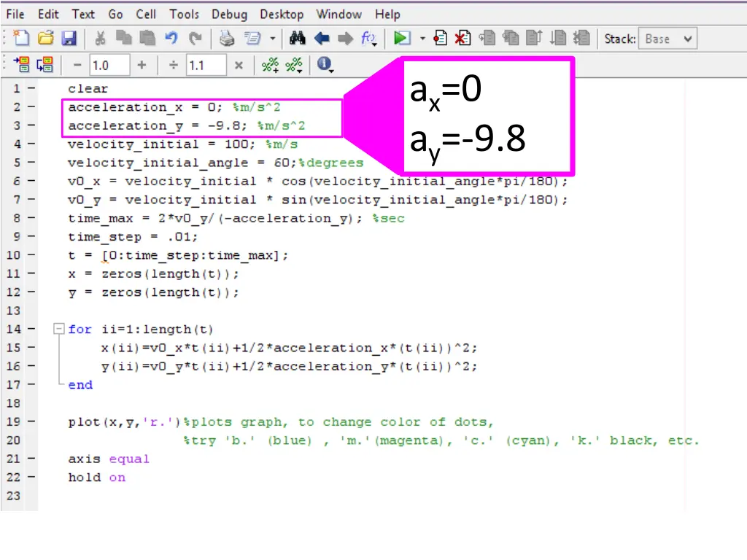Open Find with binoculars icon
This screenshot has height=560, width=747.
tap(298, 38)
